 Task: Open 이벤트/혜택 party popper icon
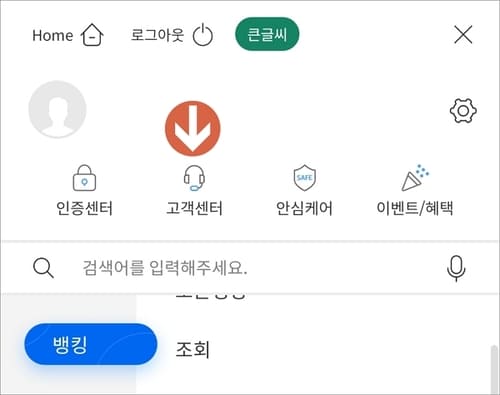415,177
